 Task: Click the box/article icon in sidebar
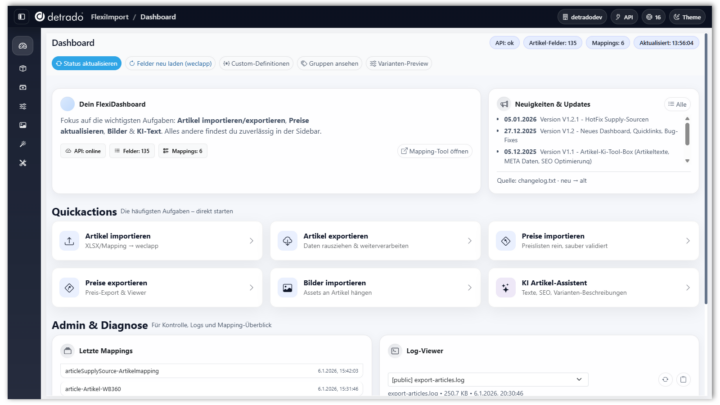pos(23,68)
